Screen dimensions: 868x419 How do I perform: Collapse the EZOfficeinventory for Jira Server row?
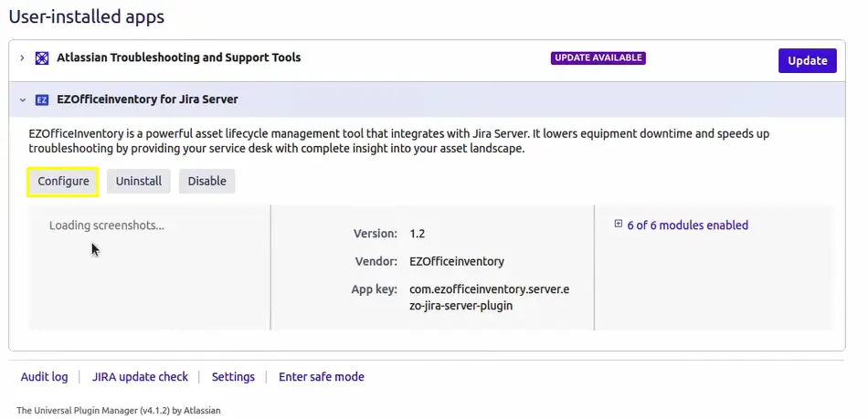[22, 100]
